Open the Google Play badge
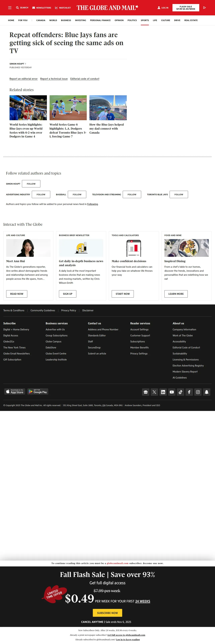The image size is (215, 644). [x=38, y=392]
